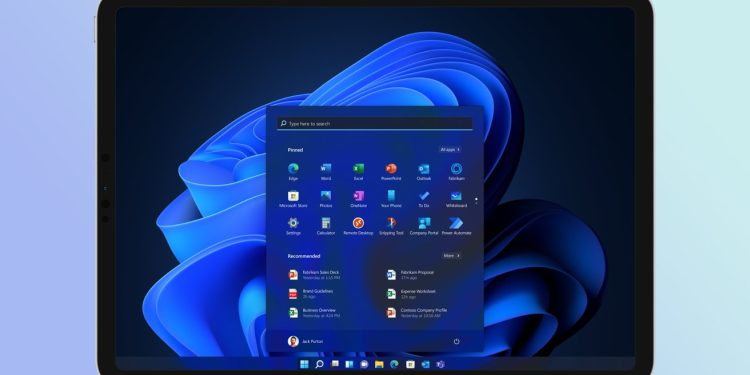Open the To Do app
Image resolution: width=750 pixels, height=375 pixels.
424,199
